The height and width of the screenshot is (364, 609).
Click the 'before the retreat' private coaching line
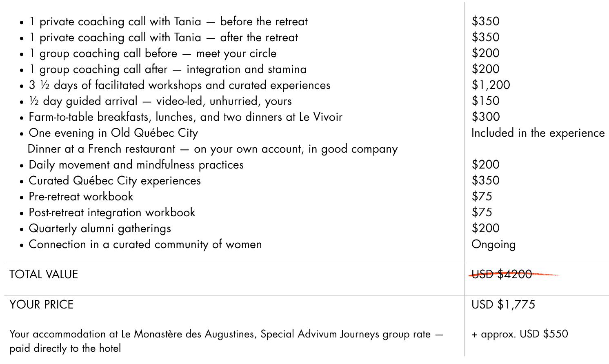[x=168, y=22]
